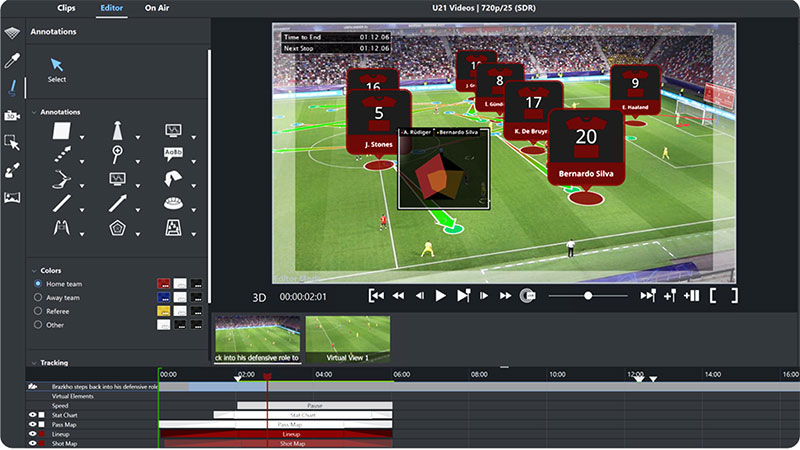
Task: Collapse the Tracking section
Action: tap(34, 363)
